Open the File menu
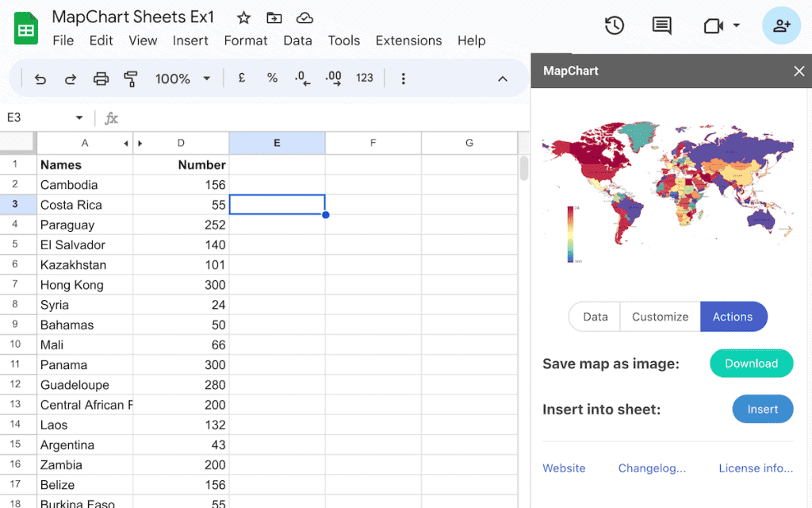Viewport: 812px width, 508px height. [x=63, y=40]
